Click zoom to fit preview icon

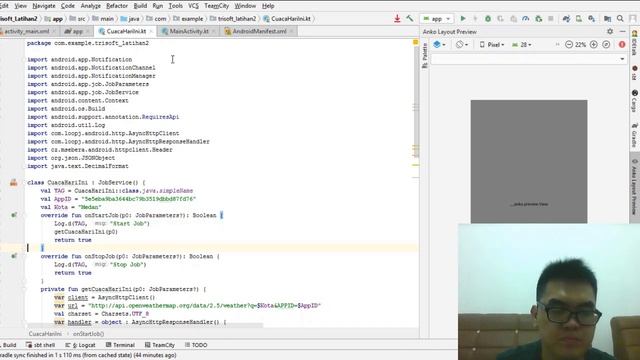pos(606,44)
